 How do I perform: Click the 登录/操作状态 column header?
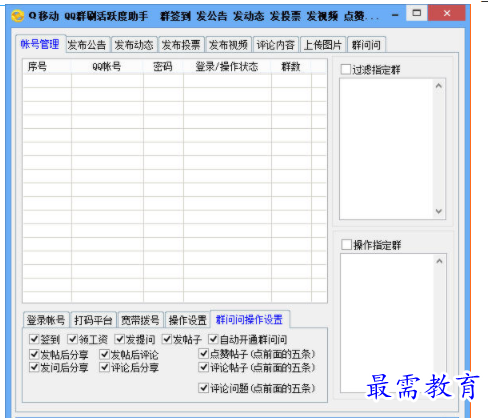[227, 67]
